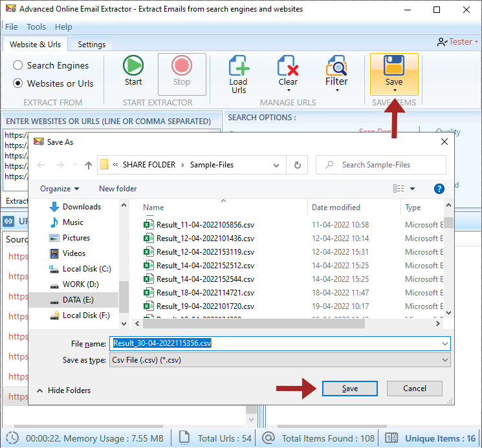
Task: Go up one folder level in Save As
Action: coord(89,165)
